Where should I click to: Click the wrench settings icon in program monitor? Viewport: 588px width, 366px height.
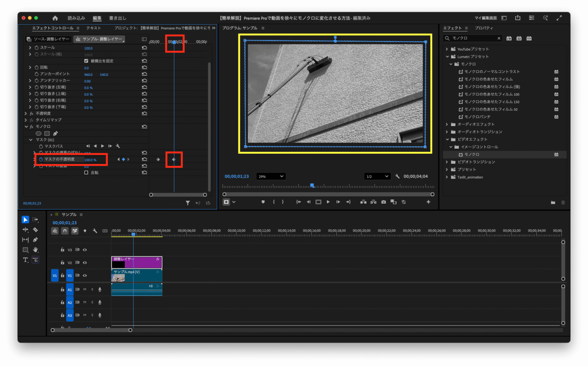coord(397,176)
